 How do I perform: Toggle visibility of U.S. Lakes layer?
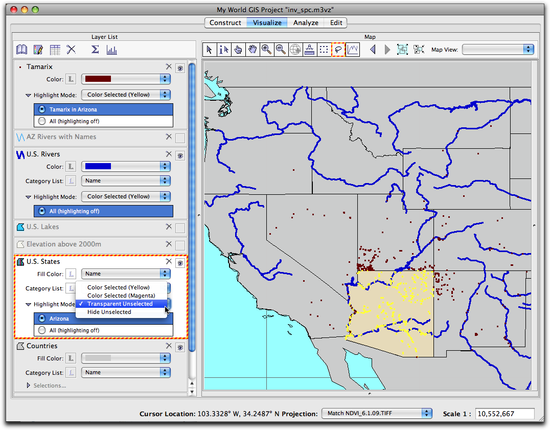180,228
